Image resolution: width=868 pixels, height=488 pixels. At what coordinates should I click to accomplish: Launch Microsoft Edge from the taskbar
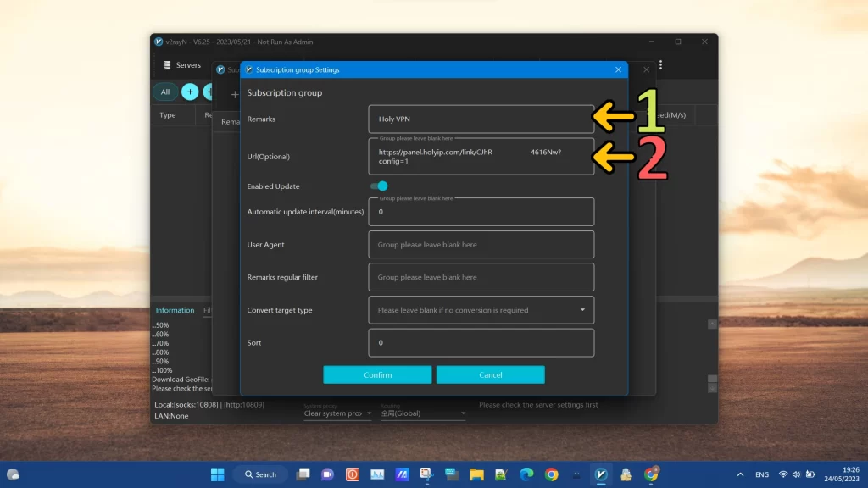click(526, 474)
